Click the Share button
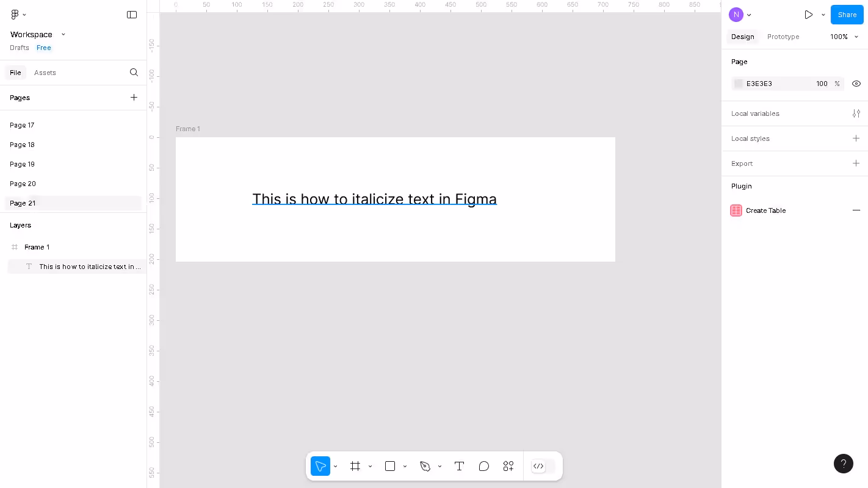 [847, 15]
